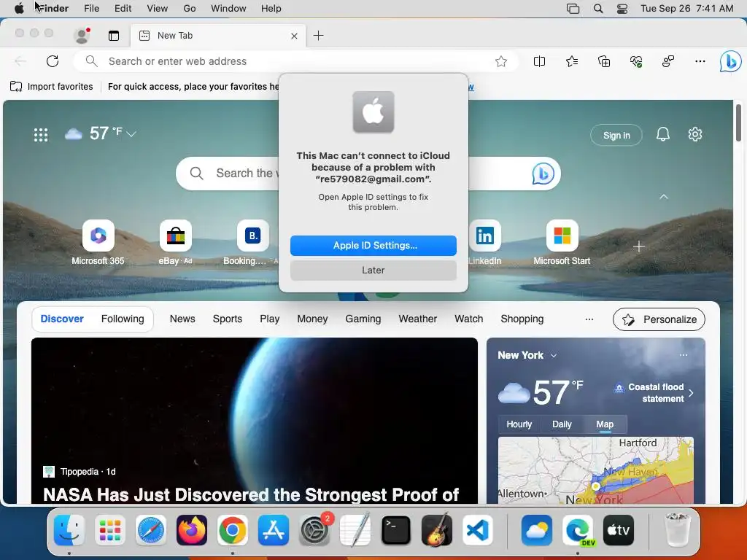Focus the address bar search field
The image size is (747, 560).
[295, 61]
